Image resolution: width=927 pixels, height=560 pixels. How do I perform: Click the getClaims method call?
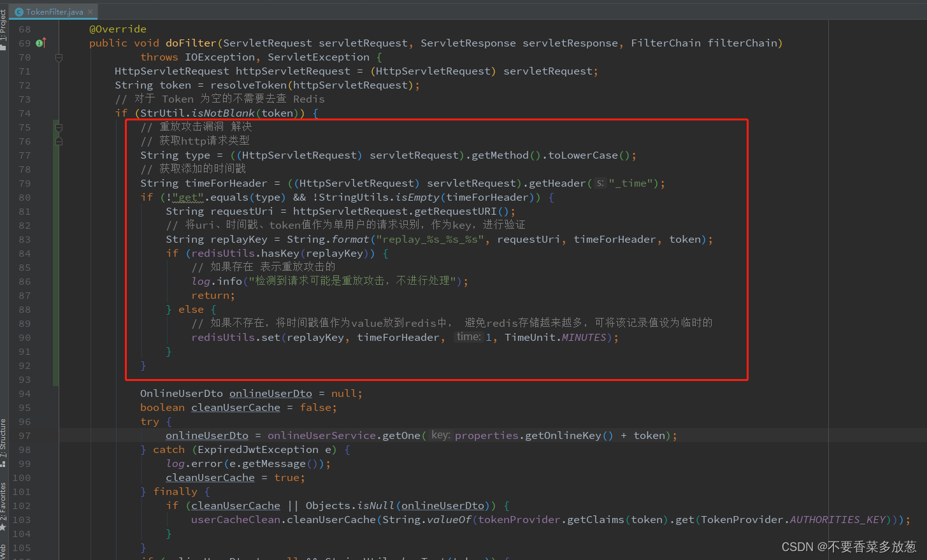point(596,520)
